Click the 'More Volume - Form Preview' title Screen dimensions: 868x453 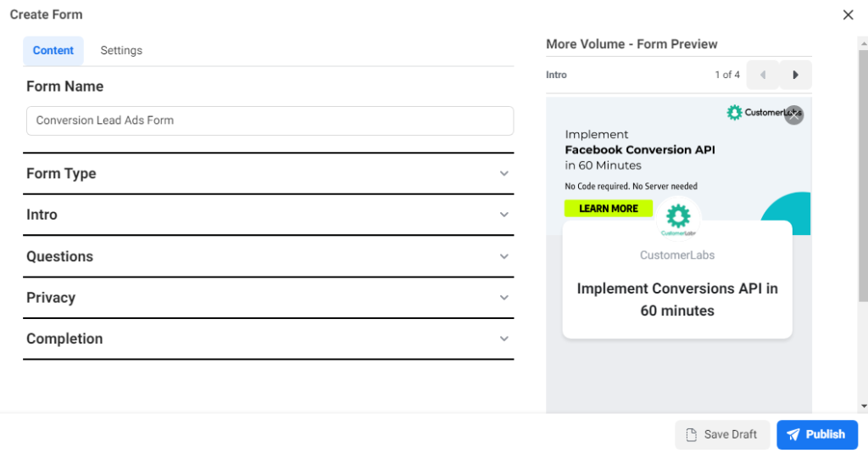coord(632,44)
